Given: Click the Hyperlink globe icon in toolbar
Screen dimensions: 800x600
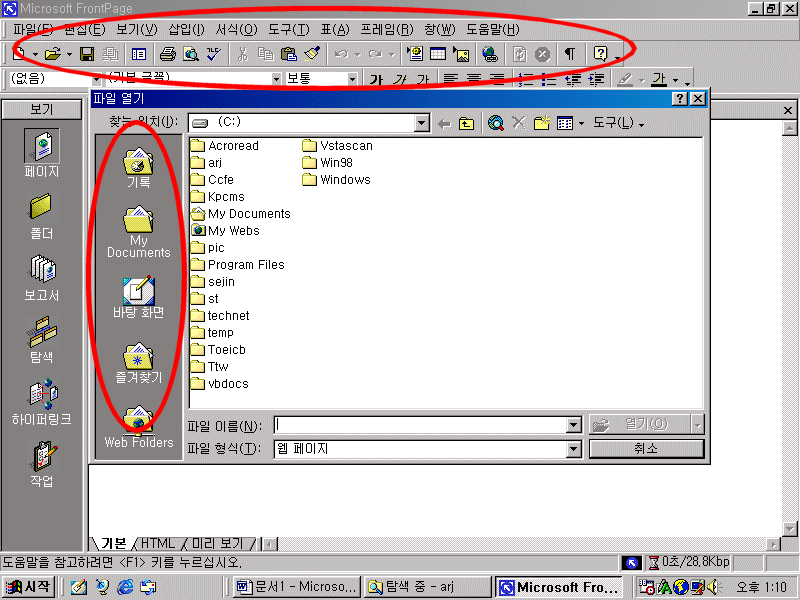Looking at the screenshot, I should tap(490, 54).
